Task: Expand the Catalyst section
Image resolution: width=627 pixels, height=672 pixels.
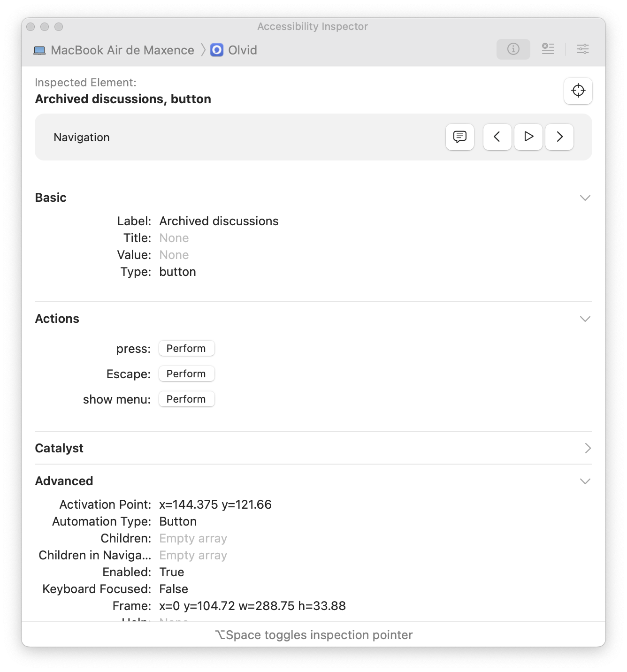Action: pos(588,448)
